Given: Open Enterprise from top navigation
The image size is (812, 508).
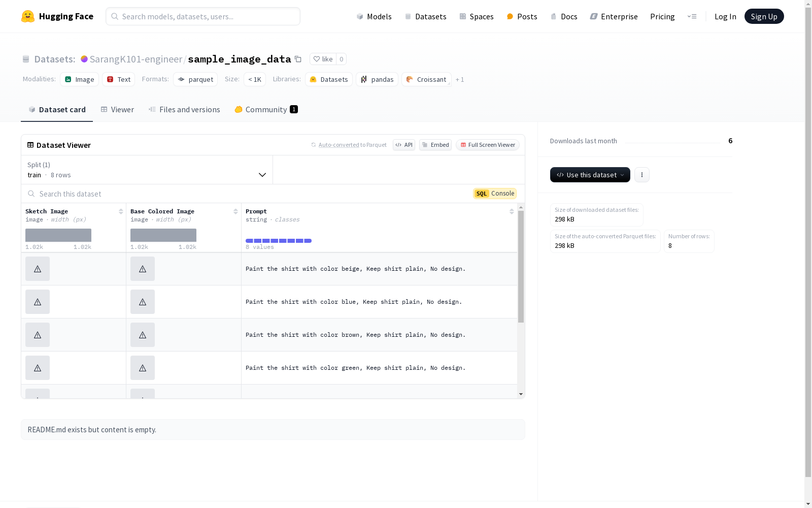Looking at the screenshot, I should (614, 16).
